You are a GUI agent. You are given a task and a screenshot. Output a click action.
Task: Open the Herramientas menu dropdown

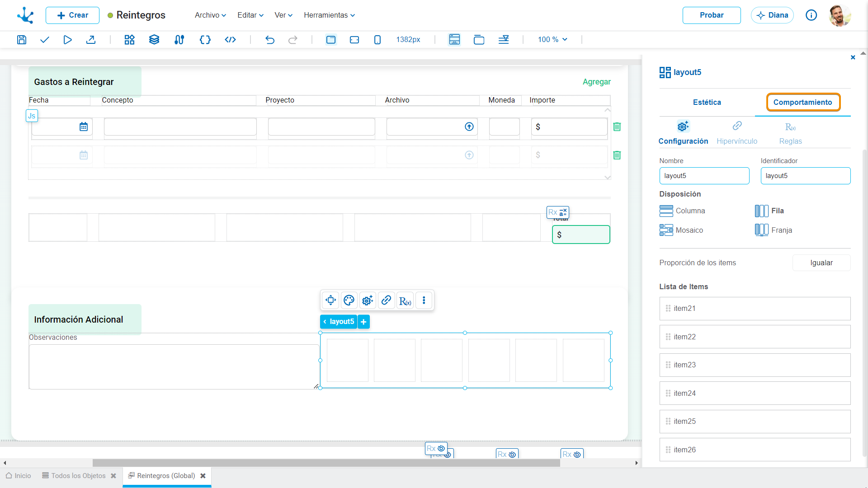(x=329, y=15)
